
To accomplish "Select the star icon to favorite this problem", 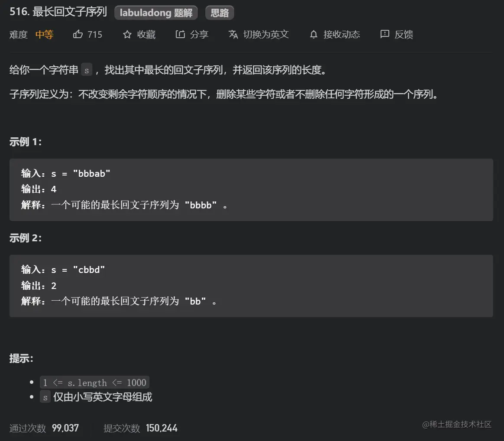I will [126, 34].
